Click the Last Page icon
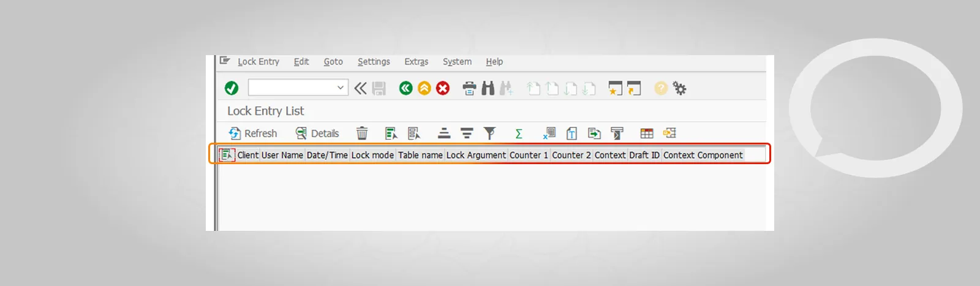The image size is (980, 286). (x=589, y=89)
